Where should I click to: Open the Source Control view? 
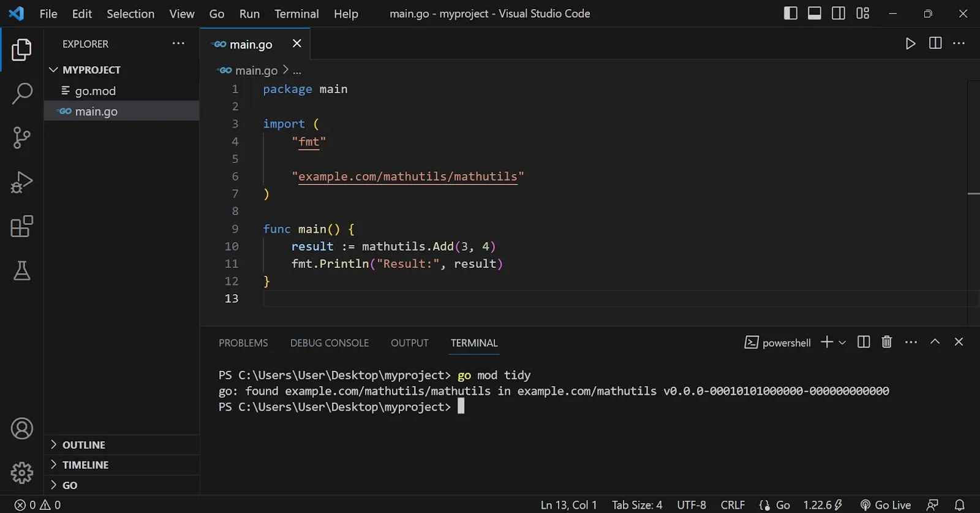pyautogui.click(x=21, y=138)
